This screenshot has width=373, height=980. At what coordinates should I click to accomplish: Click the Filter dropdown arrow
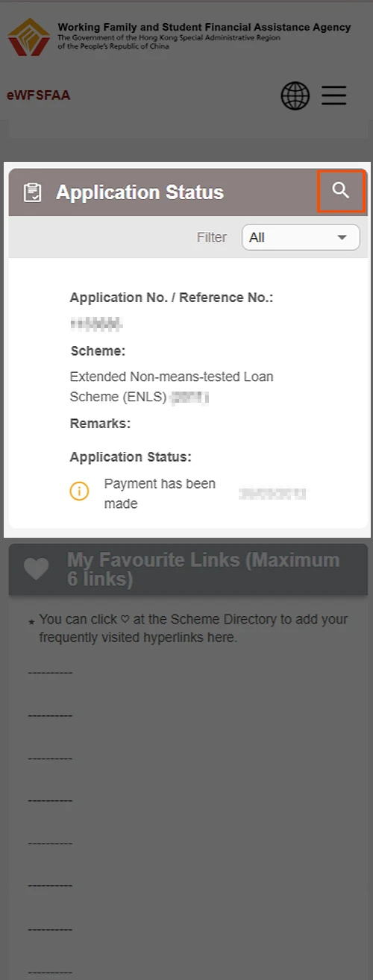[342, 237]
